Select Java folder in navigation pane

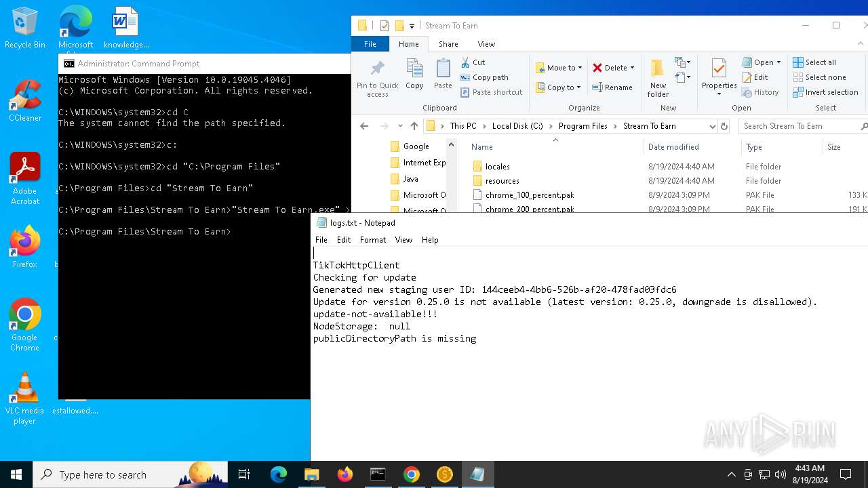click(410, 179)
